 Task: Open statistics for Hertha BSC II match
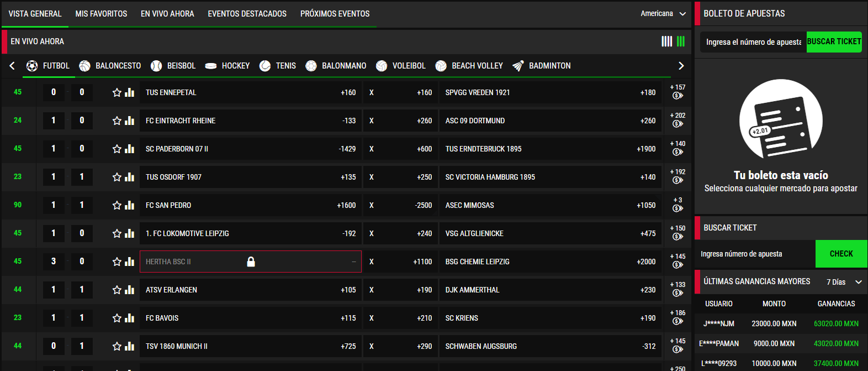130,262
